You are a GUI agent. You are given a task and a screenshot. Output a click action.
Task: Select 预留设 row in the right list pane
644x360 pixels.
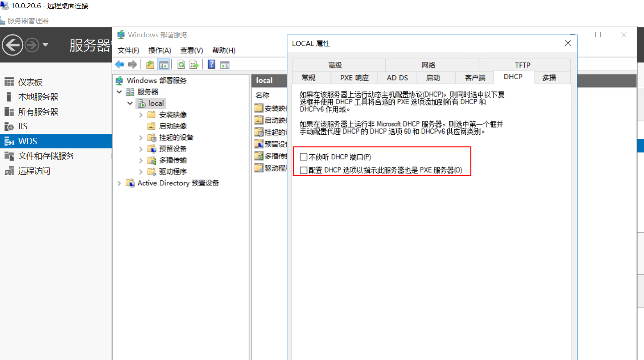pyautogui.click(x=271, y=144)
